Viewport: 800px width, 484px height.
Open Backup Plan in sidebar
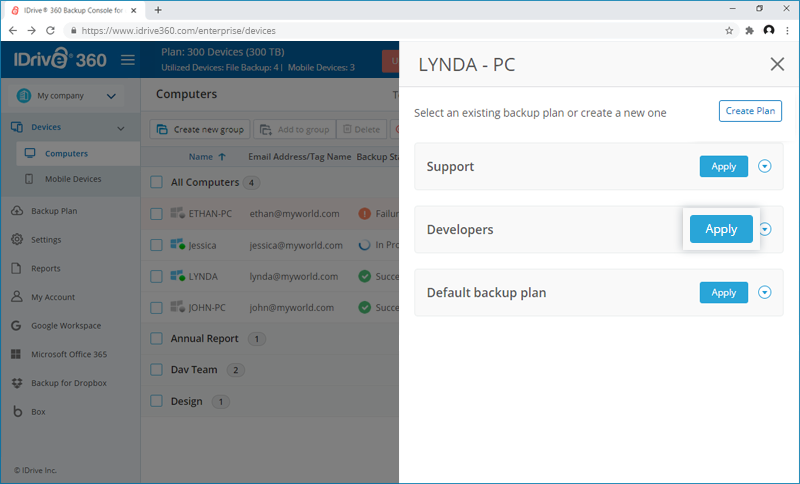(54, 211)
